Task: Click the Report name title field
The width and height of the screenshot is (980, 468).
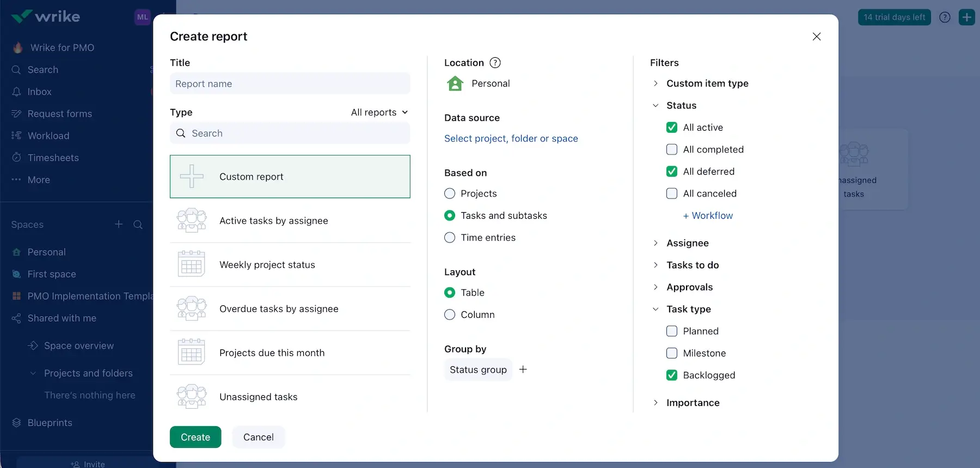Action: [x=290, y=84]
